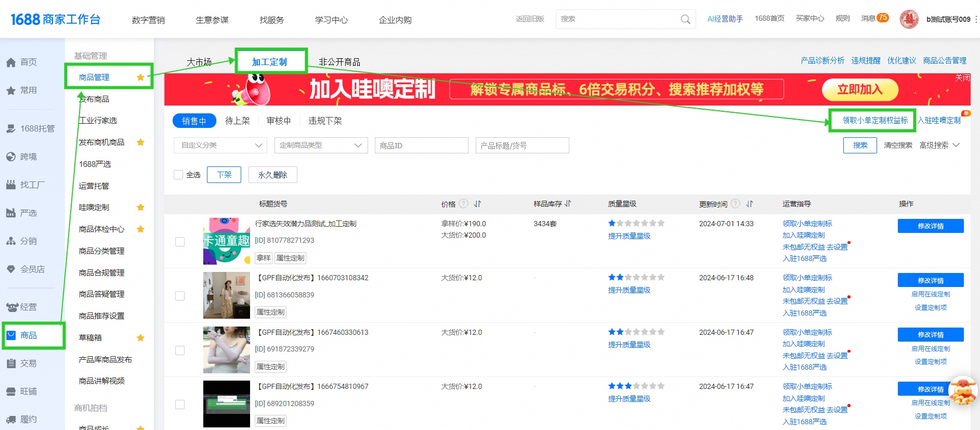Select checkbox for product 681366058839

click(x=180, y=296)
